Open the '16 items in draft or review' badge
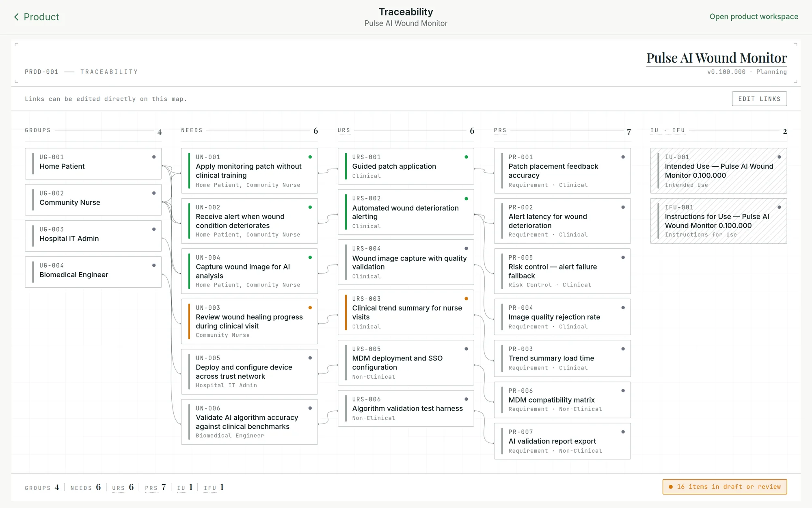 [725, 487]
